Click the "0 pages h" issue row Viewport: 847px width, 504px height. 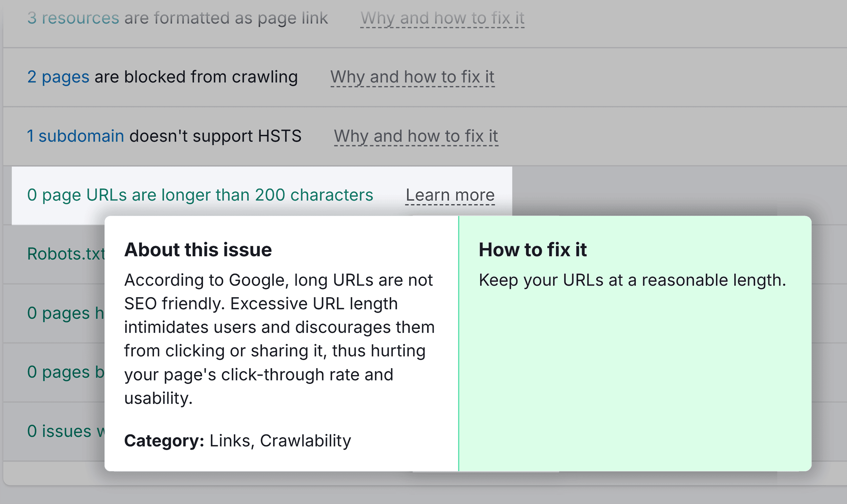coord(65,313)
